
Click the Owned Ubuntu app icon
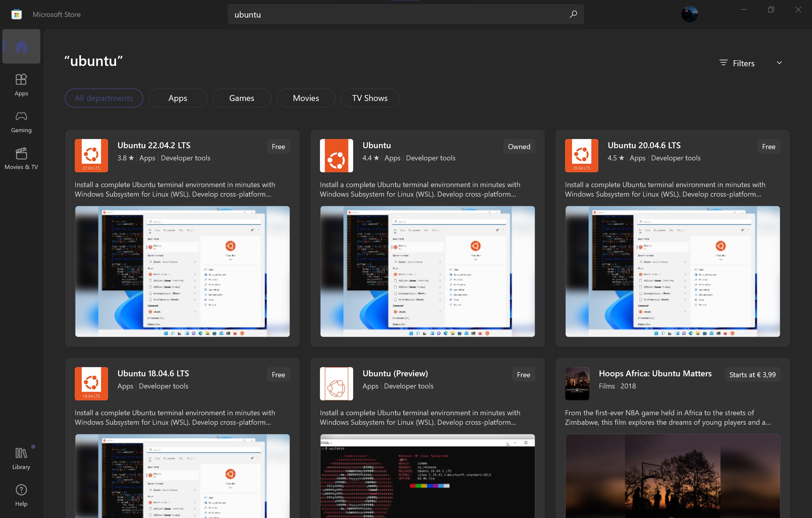click(x=337, y=156)
